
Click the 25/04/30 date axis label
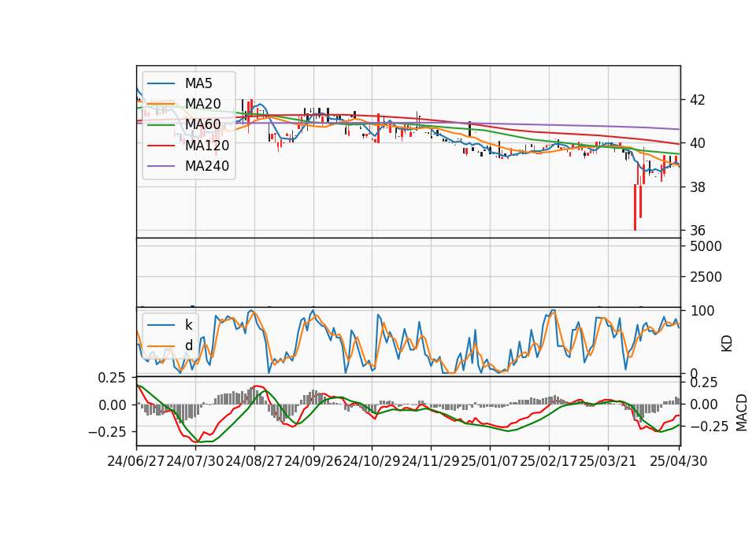(x=679, y=462)
